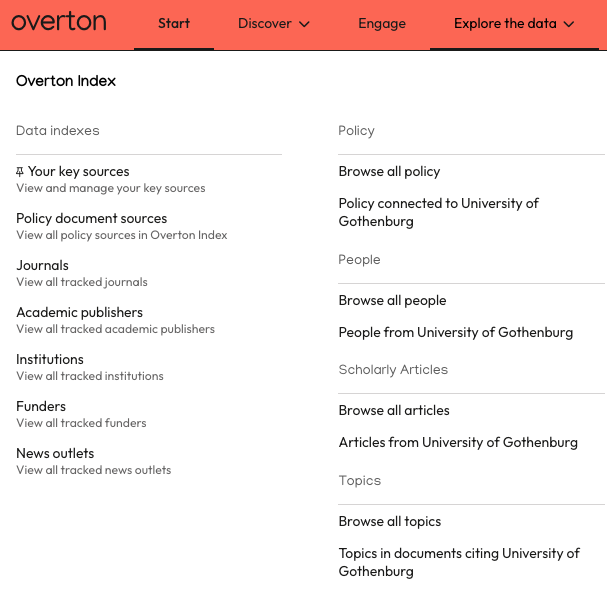Go to the Start tab
The image size is (607, 589).
pos(174,24)
